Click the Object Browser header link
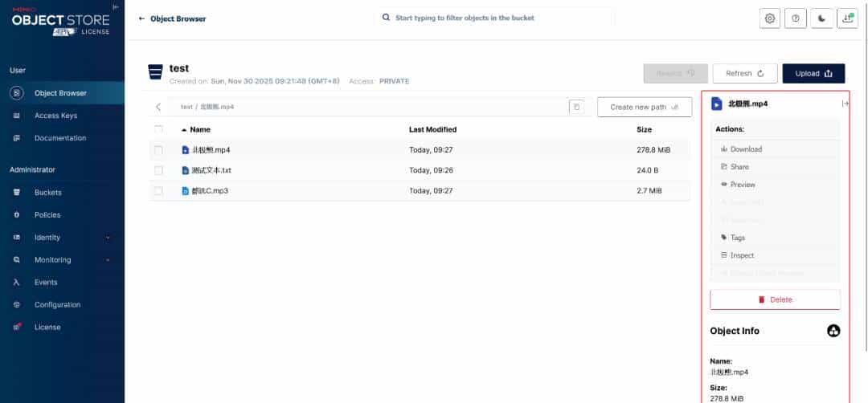This screenshot has height=403, width=868. pyautogui.click(x=178, y=18)
